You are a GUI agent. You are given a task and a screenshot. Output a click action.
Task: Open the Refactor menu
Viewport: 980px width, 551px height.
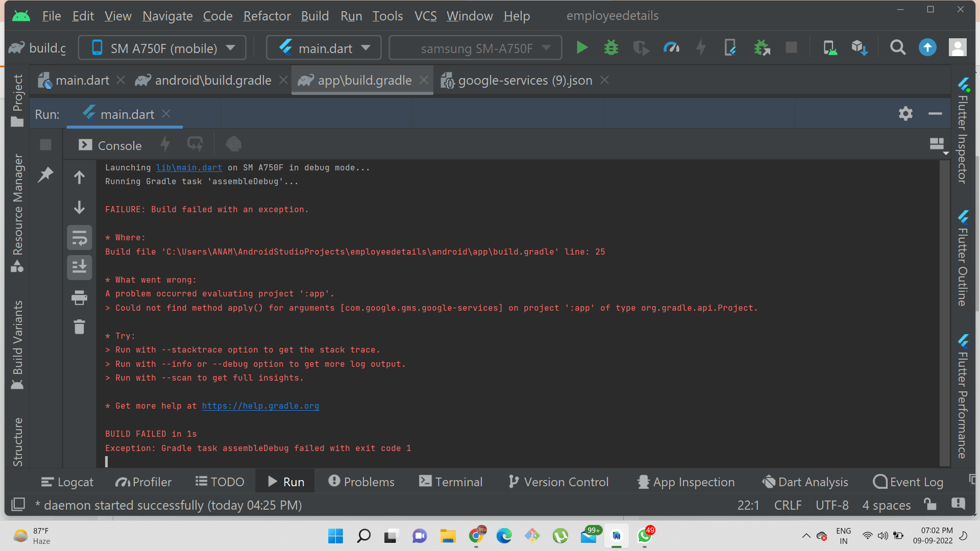tap(266, 16)
